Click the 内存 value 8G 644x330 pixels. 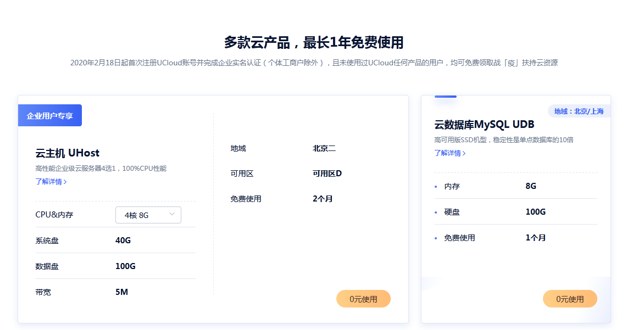point(531,186)
